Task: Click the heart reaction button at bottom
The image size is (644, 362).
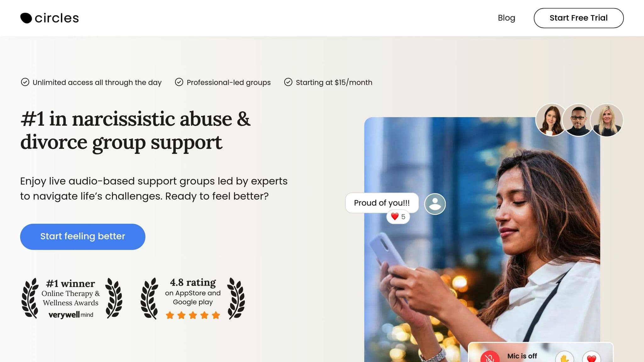Action: pos(591,358)
